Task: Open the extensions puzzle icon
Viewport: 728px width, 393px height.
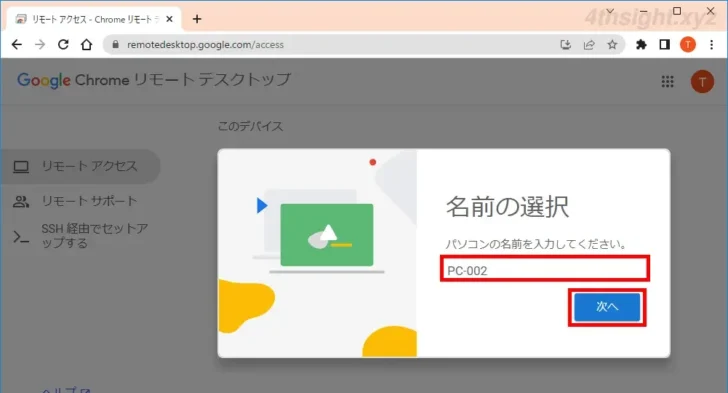Action: coord(641,45)
